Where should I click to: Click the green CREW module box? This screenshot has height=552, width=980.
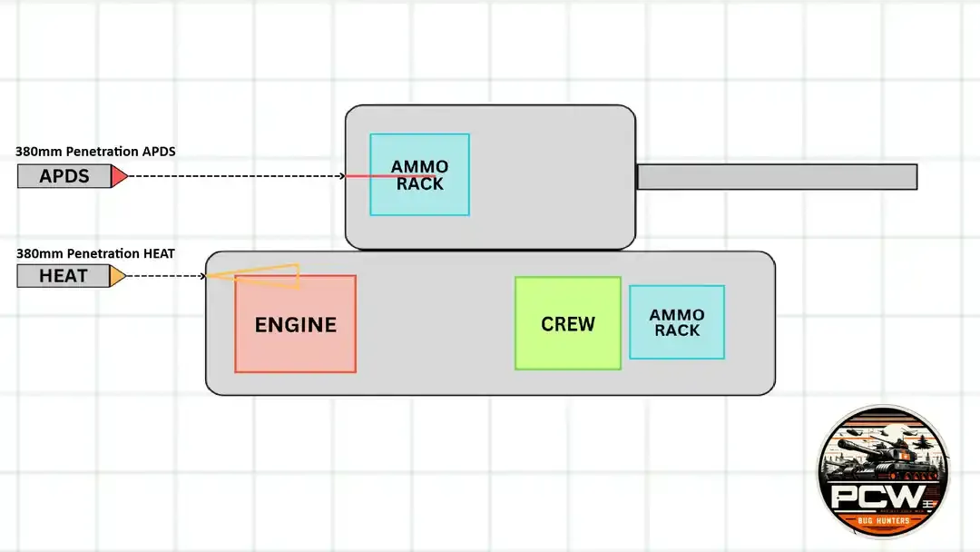567,323
